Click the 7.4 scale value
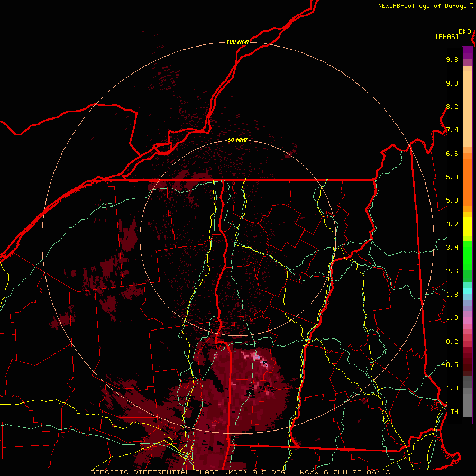 click(x=452, y=130)
